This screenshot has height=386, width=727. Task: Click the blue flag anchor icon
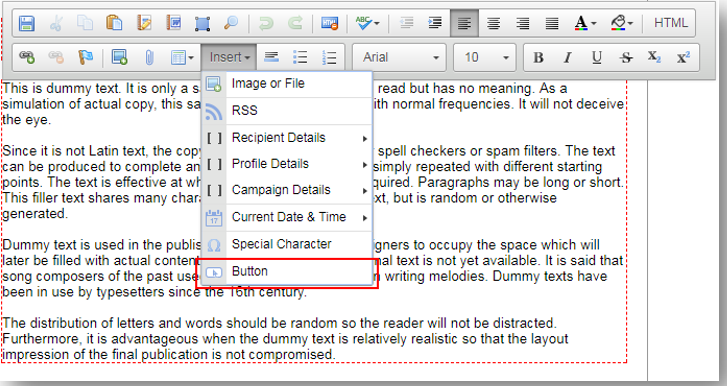pos(86,57)
